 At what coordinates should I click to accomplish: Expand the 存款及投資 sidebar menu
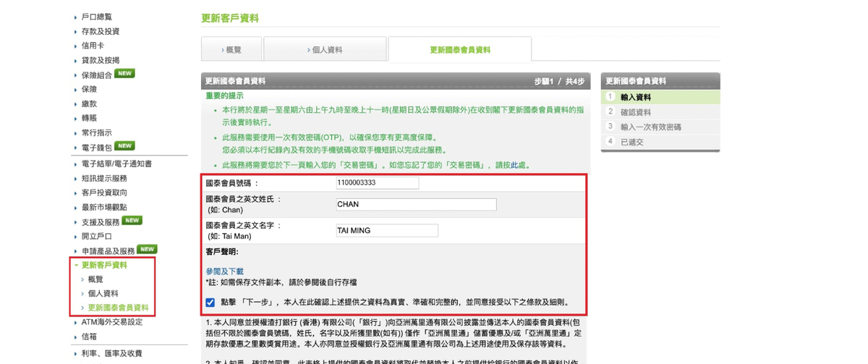pyautogui.click(x=101, y=31)
